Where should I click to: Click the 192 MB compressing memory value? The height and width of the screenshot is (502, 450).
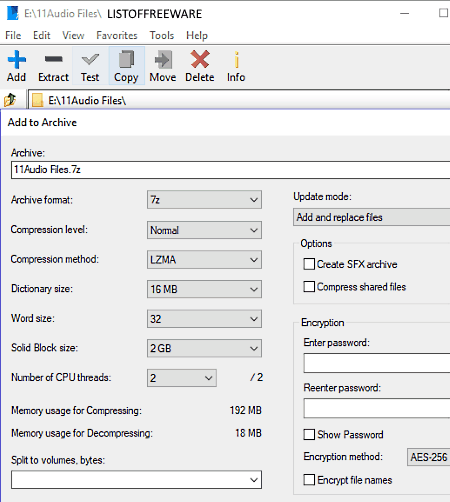coord(246,410)
